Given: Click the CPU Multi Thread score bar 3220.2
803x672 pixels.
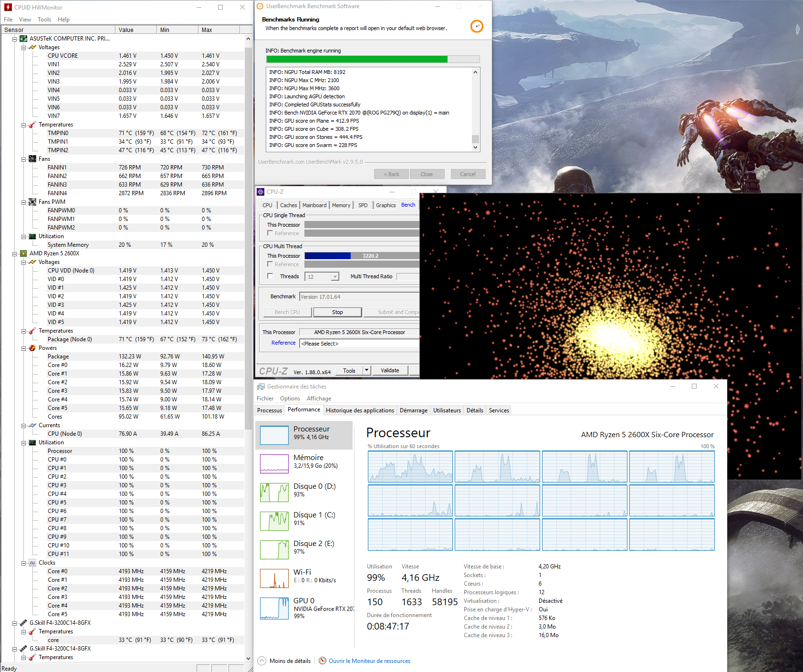Looking at the screenshot, I should 362,256.
